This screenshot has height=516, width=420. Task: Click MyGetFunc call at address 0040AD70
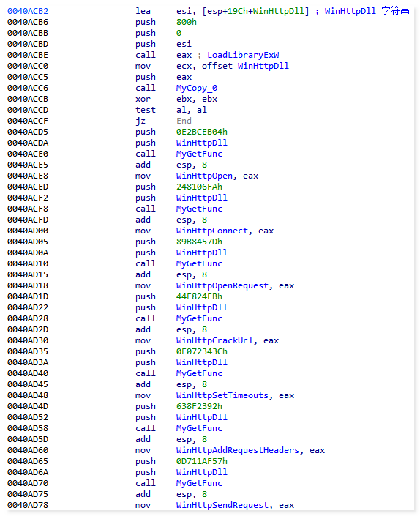tap(199, 483)
